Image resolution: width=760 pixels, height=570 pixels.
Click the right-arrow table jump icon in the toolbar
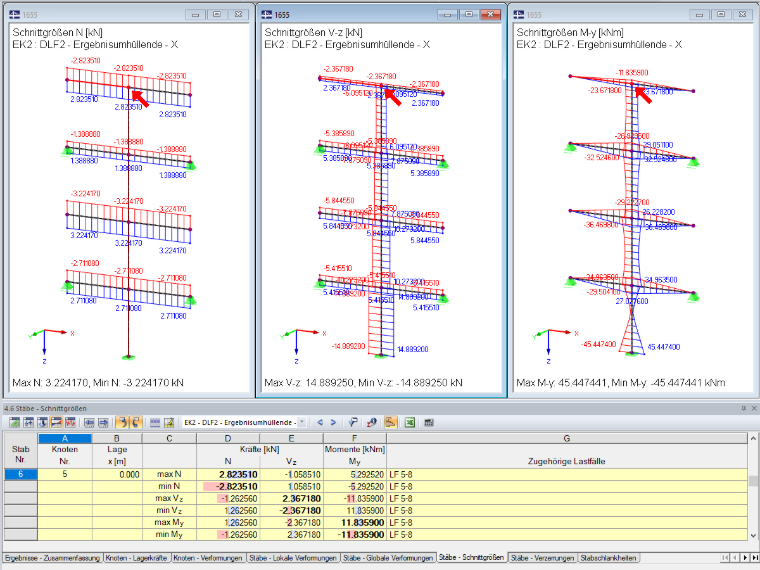coord(103,423)
